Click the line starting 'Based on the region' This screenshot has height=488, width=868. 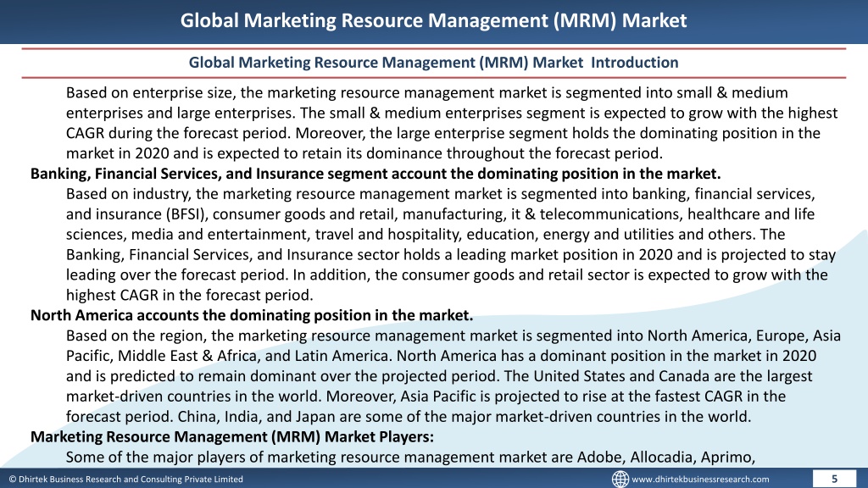453,335
